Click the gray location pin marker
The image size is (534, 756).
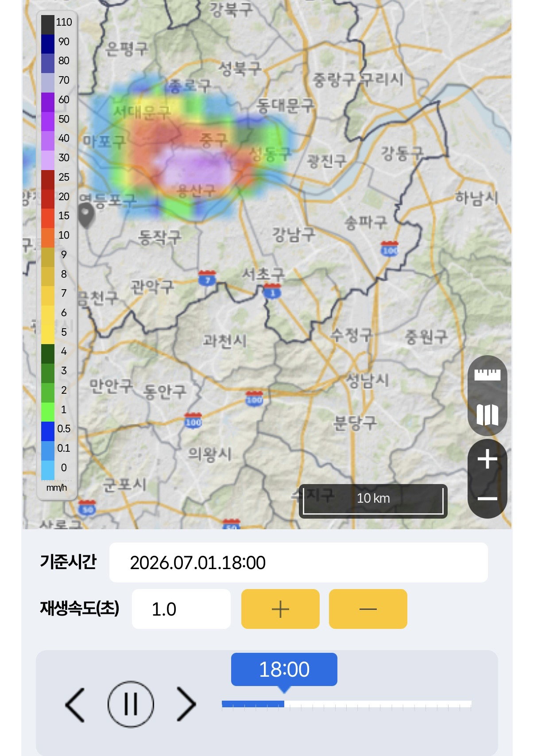86,215
